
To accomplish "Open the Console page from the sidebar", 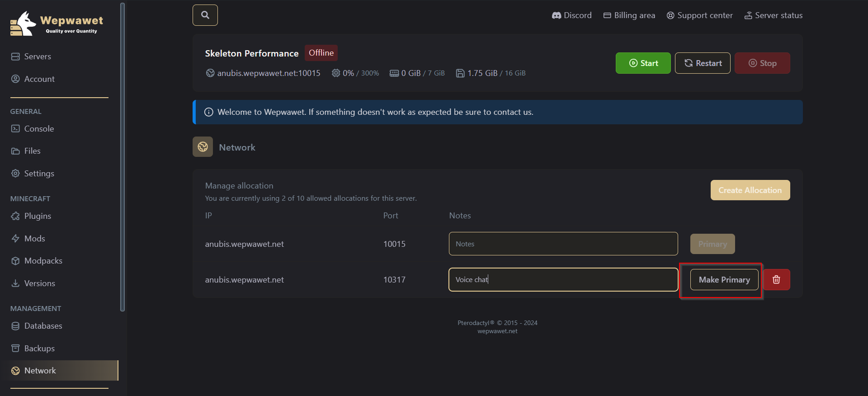I will (39, 129).
